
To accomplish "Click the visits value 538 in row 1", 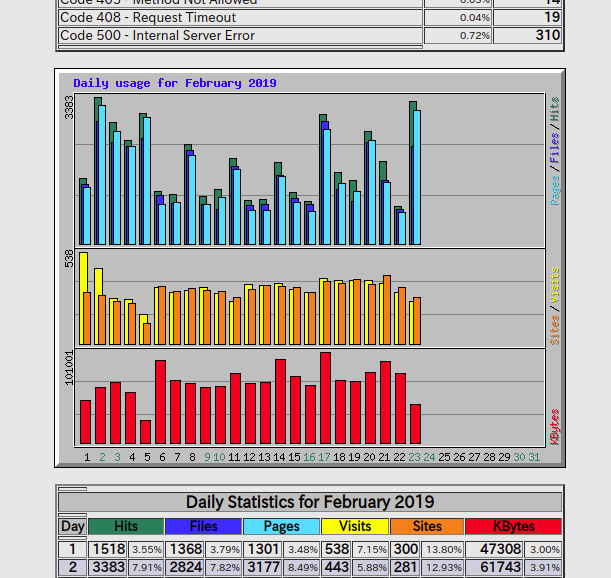I will pos(337,549).
